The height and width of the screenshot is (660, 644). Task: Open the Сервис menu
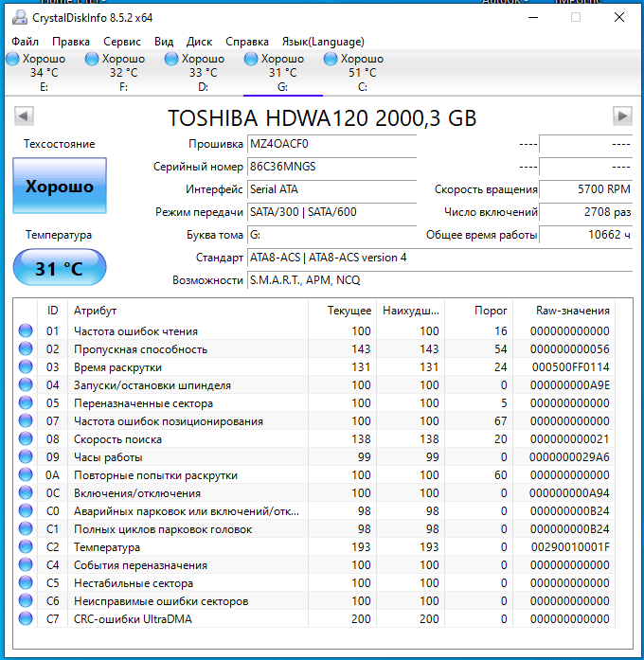tap(122, 42)
